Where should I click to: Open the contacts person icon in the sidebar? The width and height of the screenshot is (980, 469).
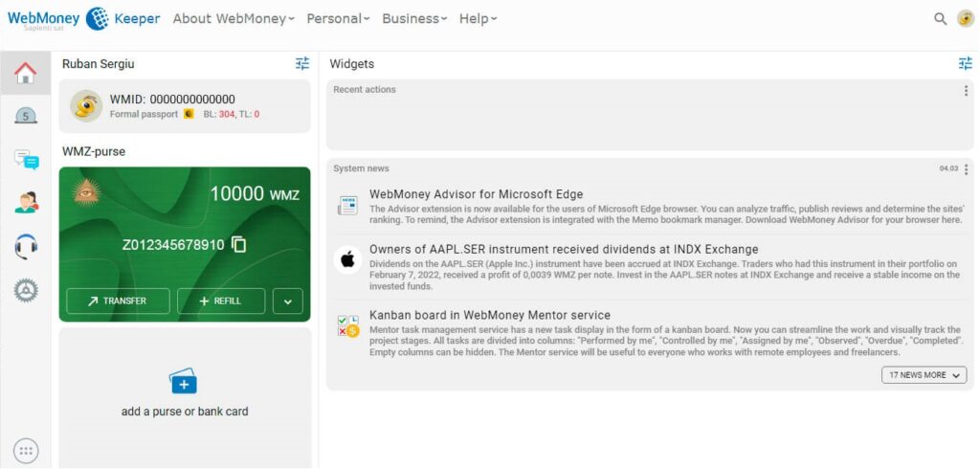(x=26, y=203)
